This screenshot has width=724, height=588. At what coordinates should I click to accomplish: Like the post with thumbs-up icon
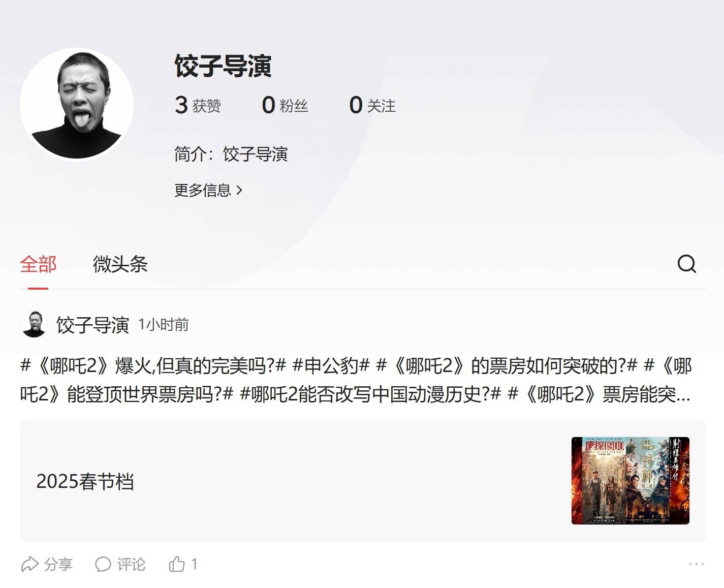click(177, 564)
